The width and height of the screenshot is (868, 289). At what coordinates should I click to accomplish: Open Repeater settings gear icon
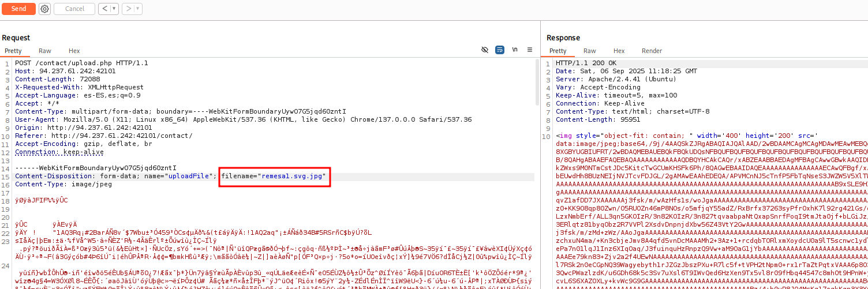(44, 9)
